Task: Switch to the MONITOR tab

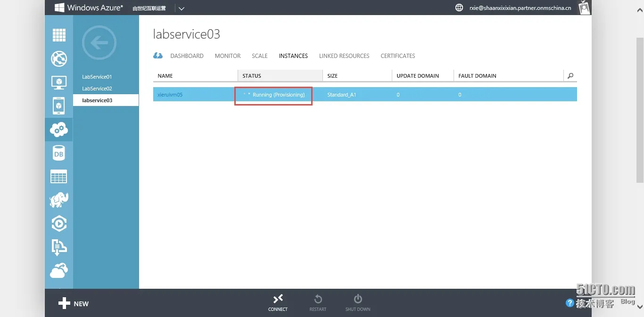Action: pyautogui.click(x=228, y=56)
